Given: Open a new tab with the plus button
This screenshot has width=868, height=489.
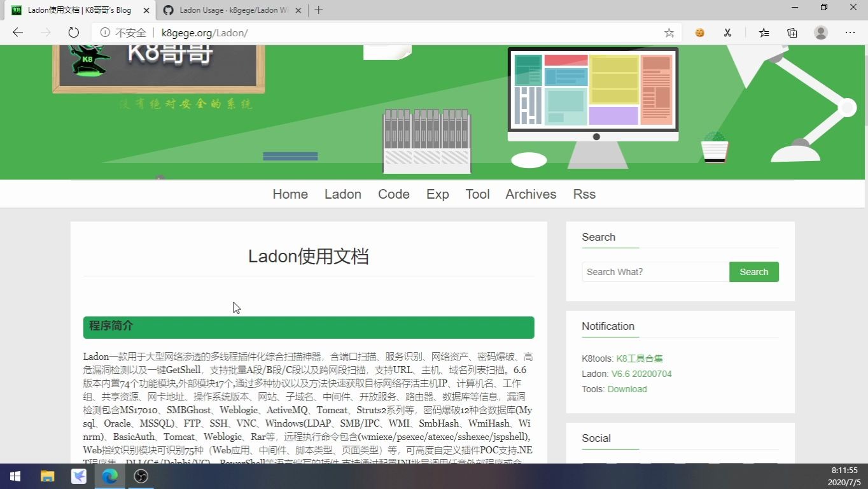Looking at the screenshot, I should click(319, 10).
